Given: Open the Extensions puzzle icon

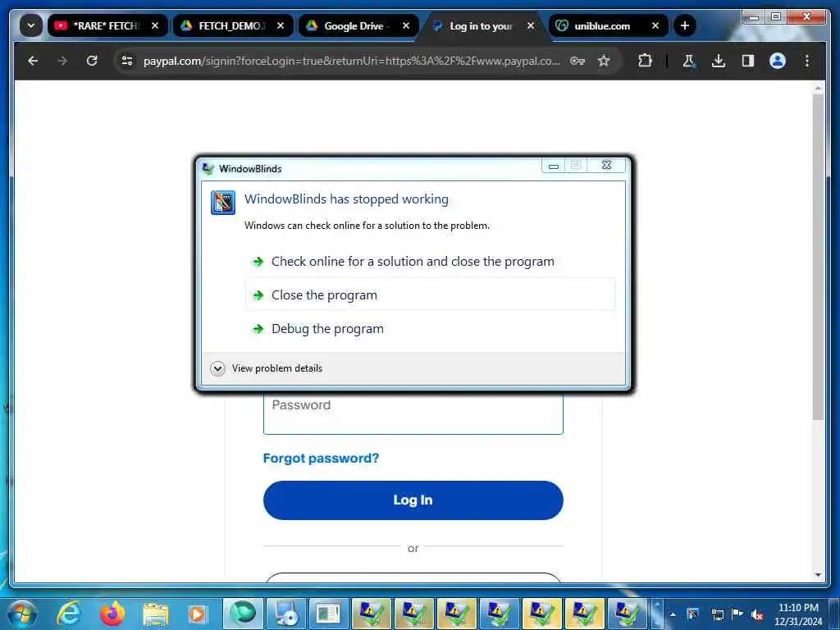Looking at the screenshot, I should coord(645,61).
